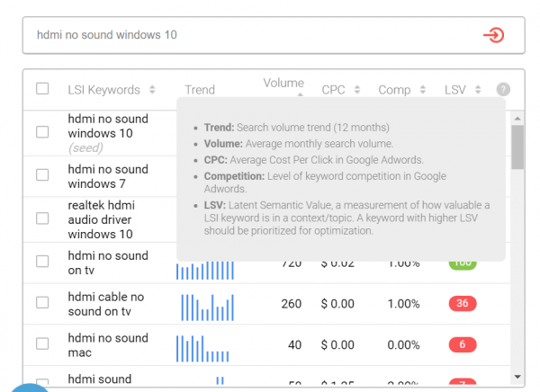Click the 1.00% comp value for hdmi cable row
Image resolution: width=540 pixels, height=392 pixels.
point(403,304)
